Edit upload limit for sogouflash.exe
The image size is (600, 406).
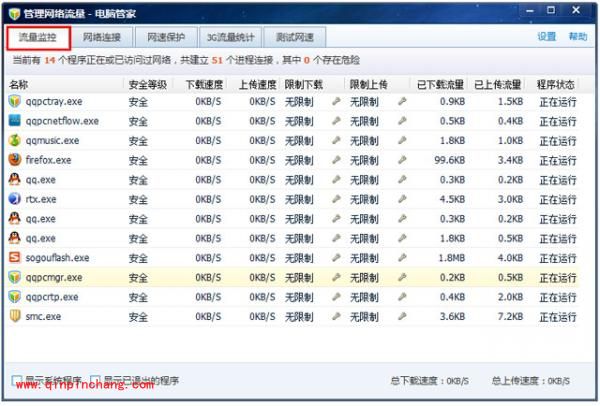[402, 258]
